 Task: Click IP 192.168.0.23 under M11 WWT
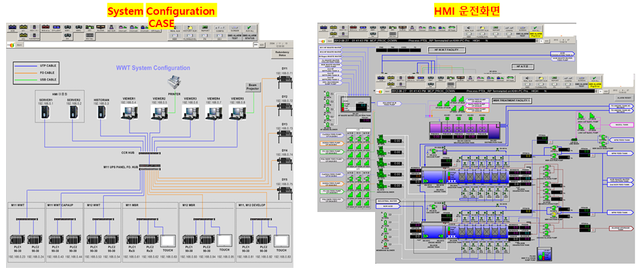coord(17,257)
